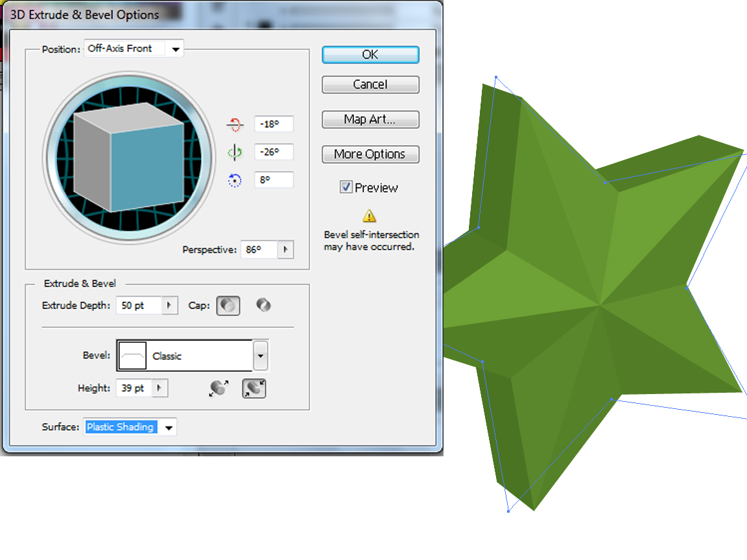Open the Position Off-Axis Front dropdown

(x=175, y=48)
